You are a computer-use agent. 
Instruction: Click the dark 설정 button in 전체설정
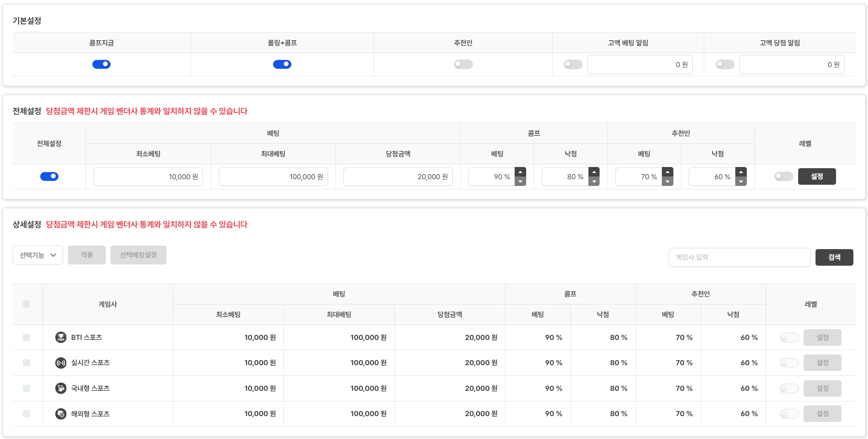click(817, 176)
